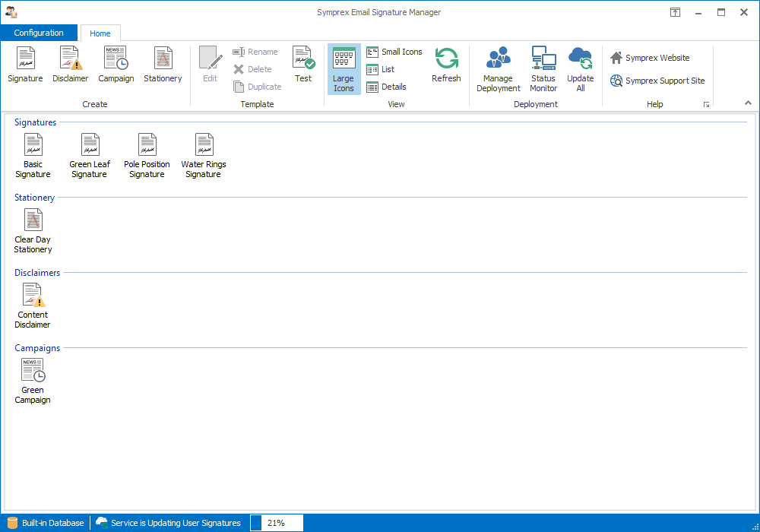760x532 pixels.
Task: Select the Basic Signature template
Action: click(33, 156)
